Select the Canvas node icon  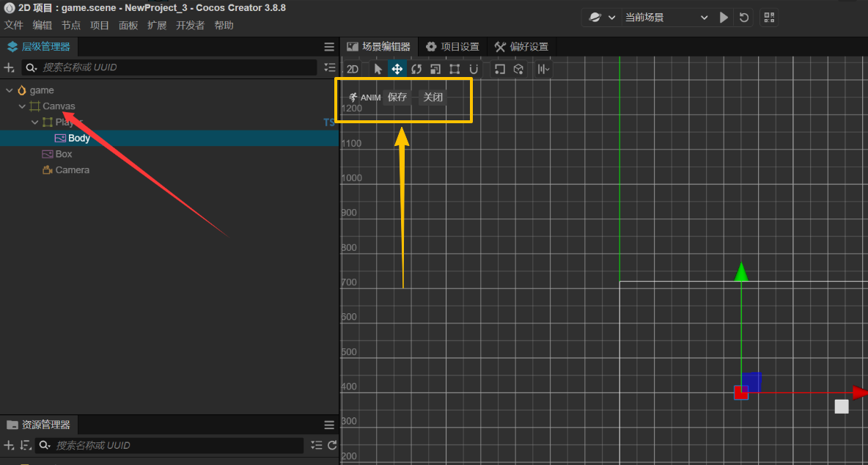click(35, 106)
